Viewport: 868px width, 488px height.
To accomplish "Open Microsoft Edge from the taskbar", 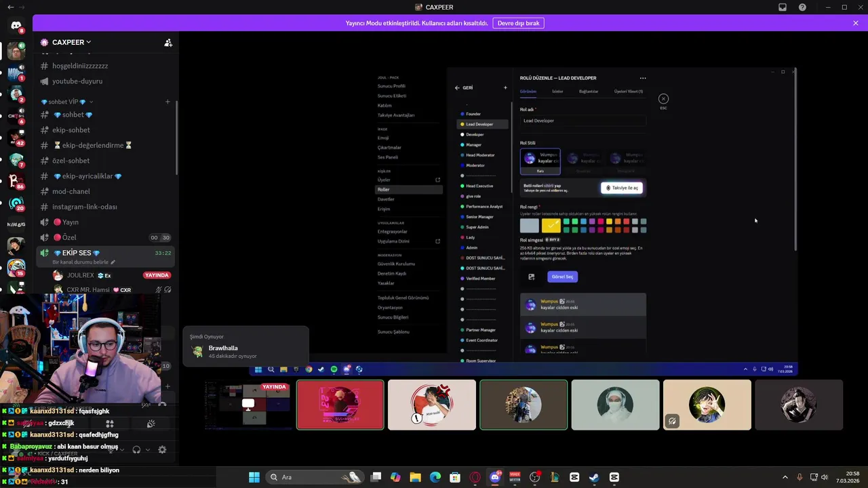I will point(435,477).
